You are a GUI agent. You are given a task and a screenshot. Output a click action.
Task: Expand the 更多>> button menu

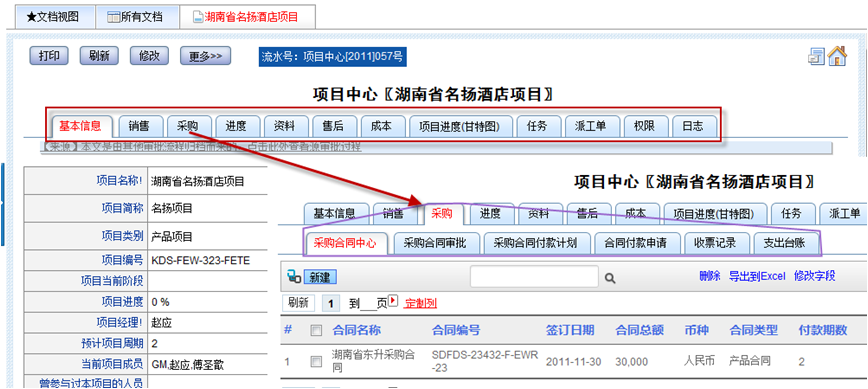(x=205, y=56)
